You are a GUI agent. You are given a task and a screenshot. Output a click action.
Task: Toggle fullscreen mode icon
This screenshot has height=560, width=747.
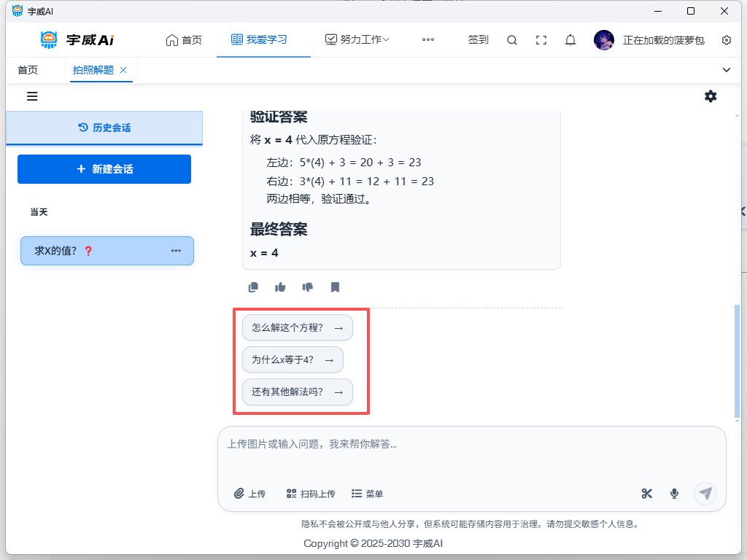point(541,40)
